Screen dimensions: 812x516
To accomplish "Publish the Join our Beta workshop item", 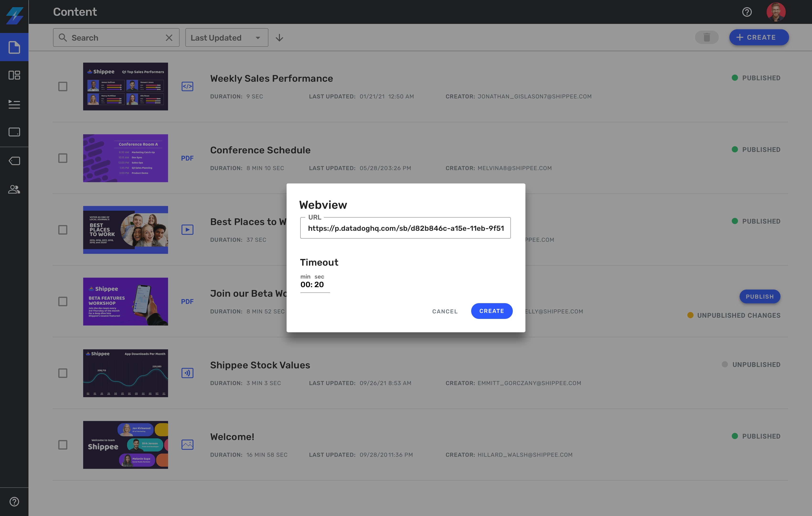I will coord(760,296).
